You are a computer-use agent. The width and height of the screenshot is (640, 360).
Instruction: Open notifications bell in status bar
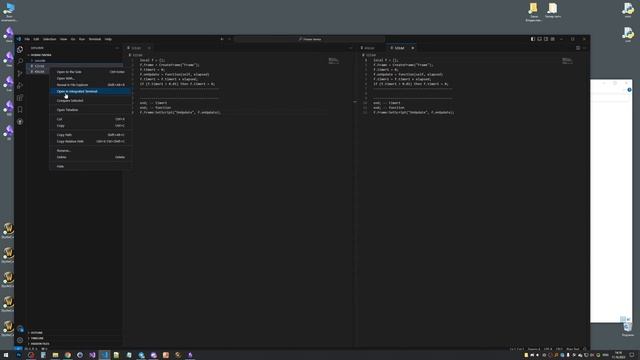(584, 349)
